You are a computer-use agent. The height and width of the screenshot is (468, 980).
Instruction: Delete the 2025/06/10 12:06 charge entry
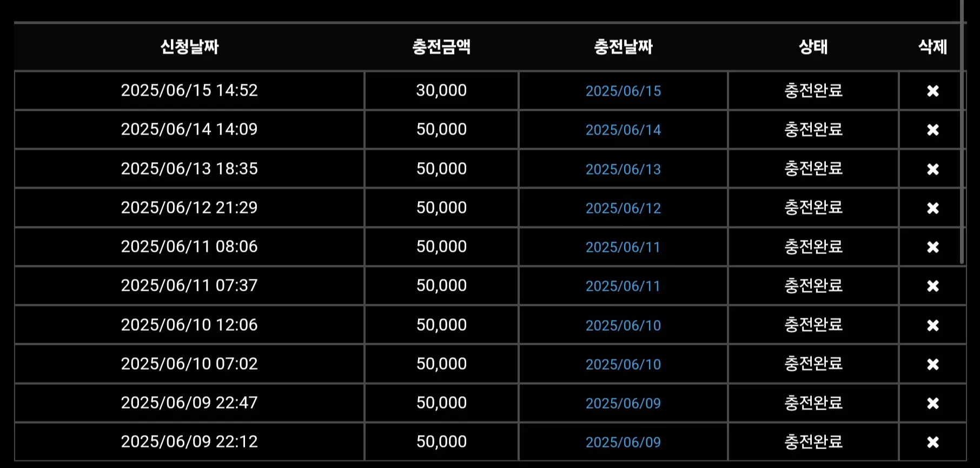[x=932, y=325]
